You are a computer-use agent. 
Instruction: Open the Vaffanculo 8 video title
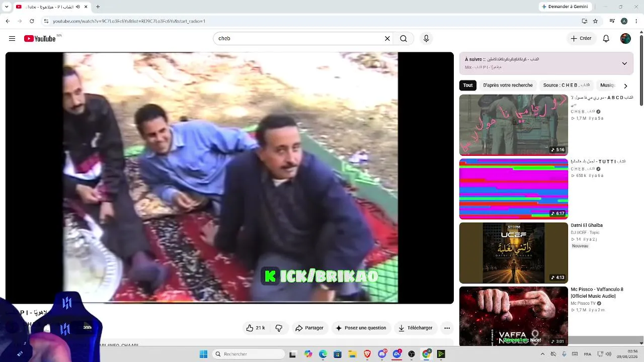[597, 293]
